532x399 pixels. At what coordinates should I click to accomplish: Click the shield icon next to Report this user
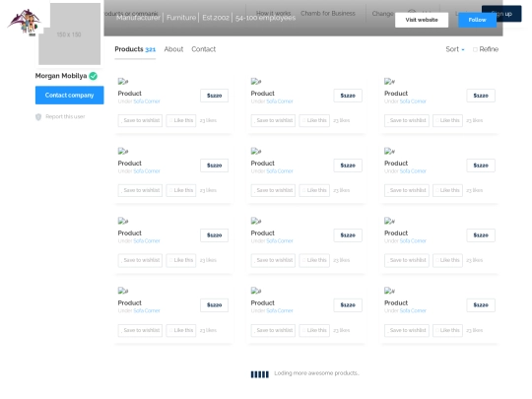tap(38, 116)
